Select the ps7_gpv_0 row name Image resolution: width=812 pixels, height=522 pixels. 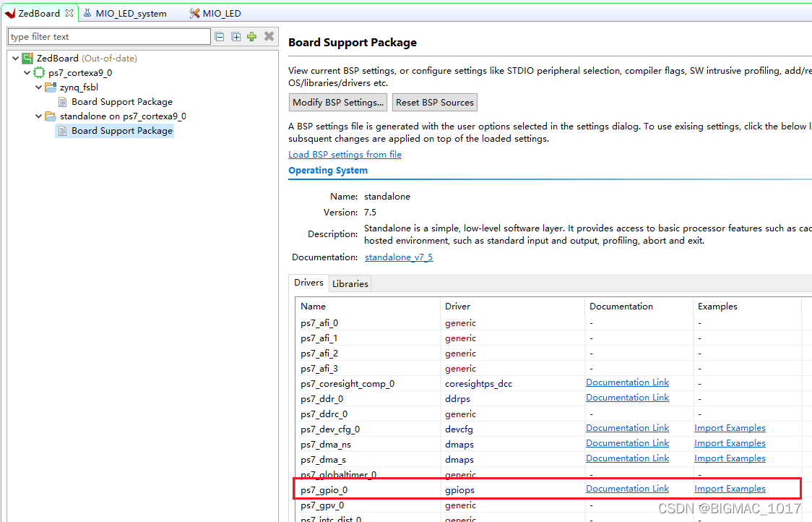click(x=322, y=505)
